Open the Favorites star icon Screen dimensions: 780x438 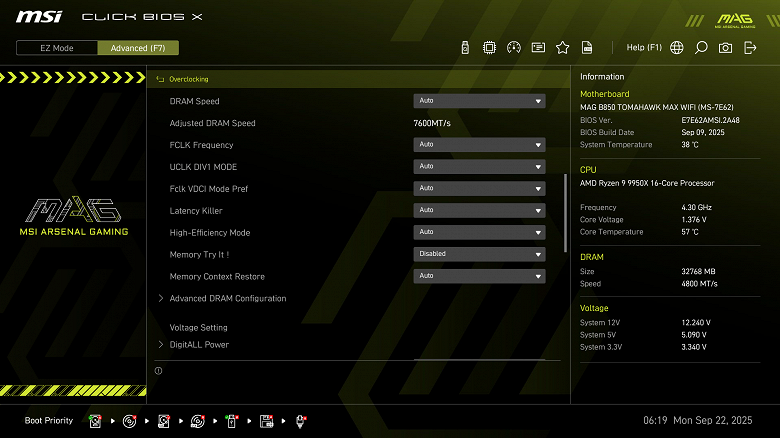point(563,48)
